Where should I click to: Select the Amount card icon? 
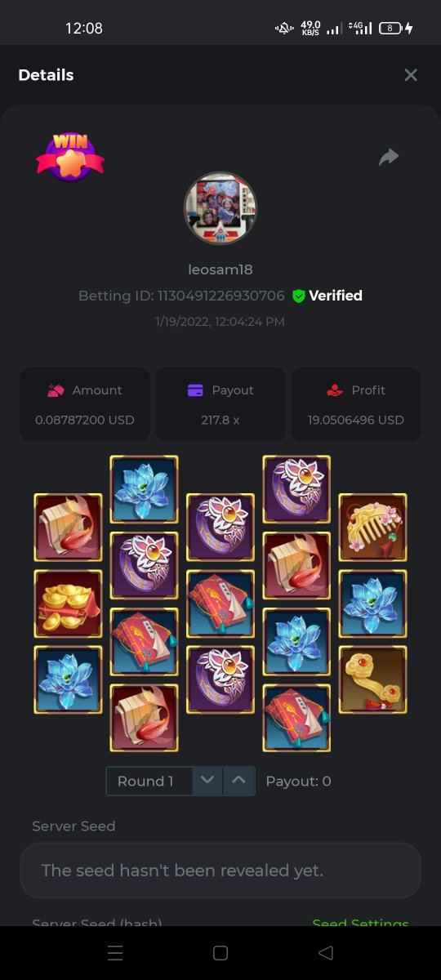[56, 390]
